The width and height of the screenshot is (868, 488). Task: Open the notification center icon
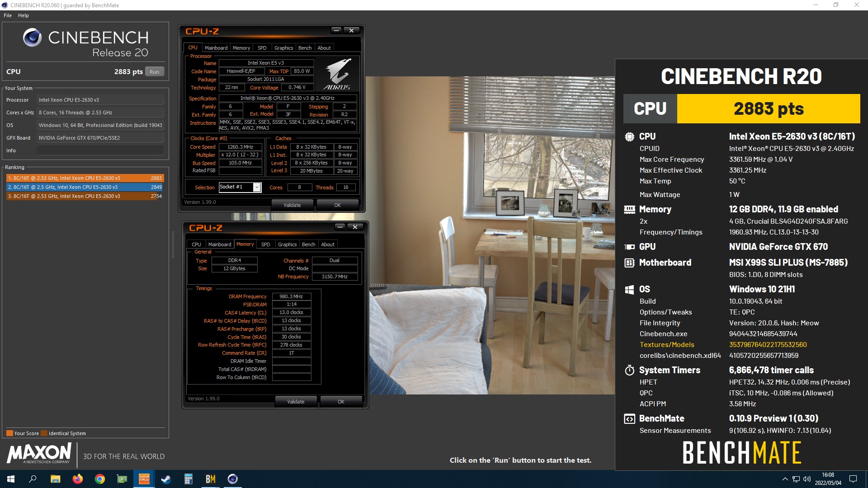click(853, 479)
